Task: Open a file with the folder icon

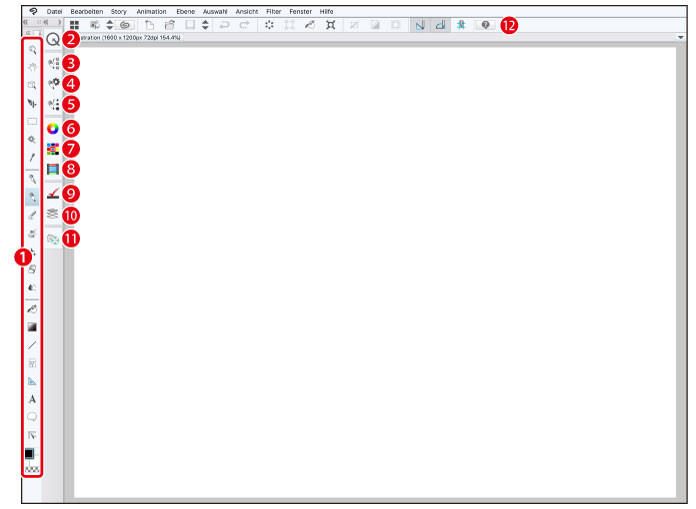Action: (170, 25)
